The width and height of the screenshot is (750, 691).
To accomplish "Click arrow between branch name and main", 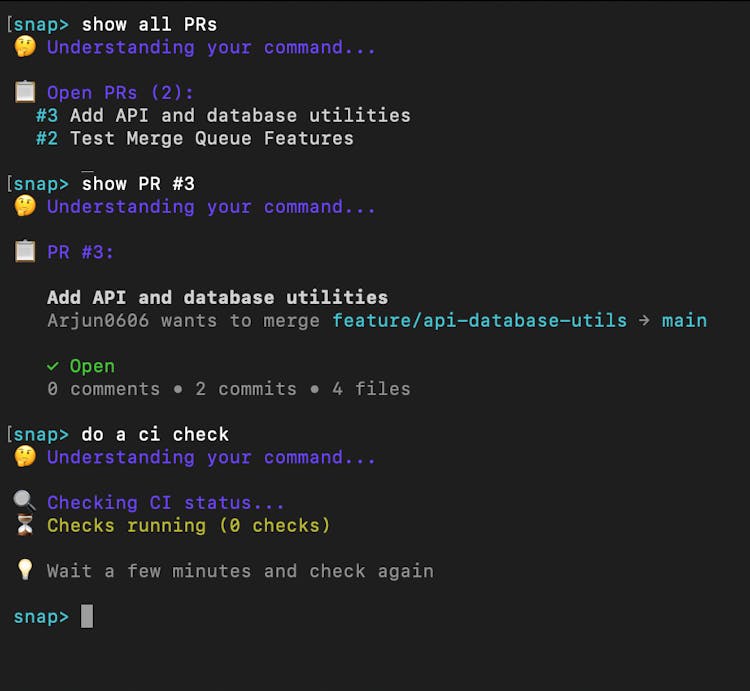I will pos(644,321).
